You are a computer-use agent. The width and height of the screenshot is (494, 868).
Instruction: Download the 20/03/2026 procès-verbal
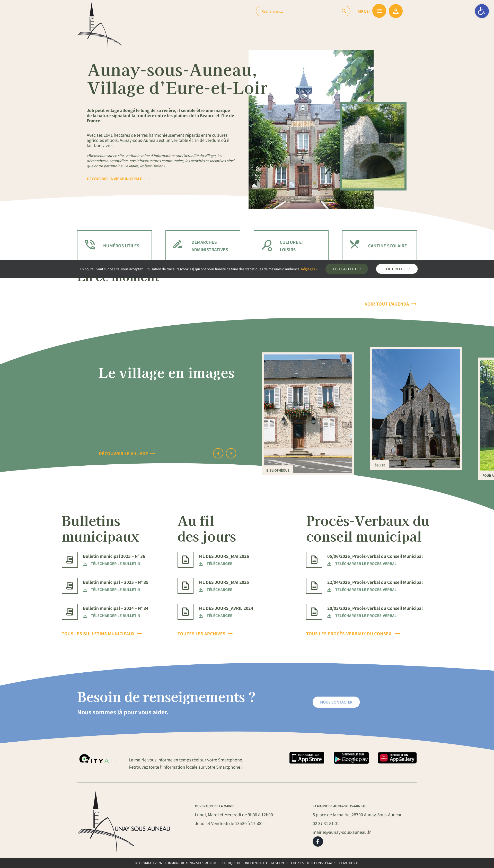[362, 615]
